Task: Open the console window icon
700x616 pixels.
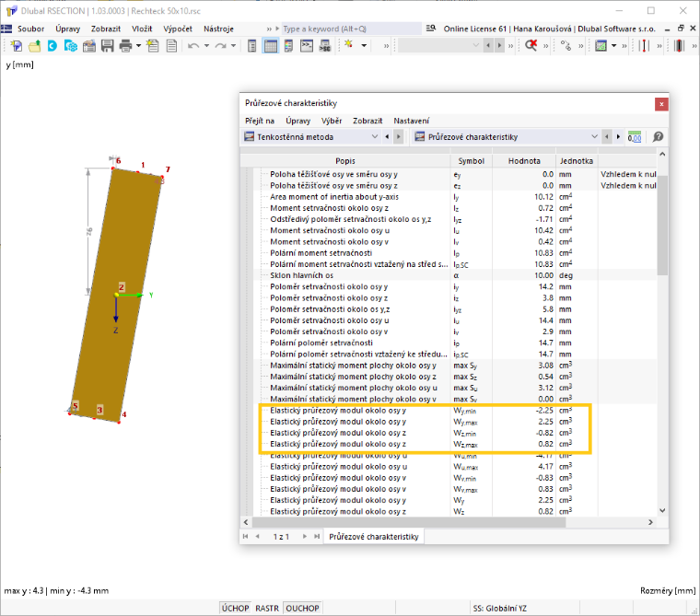Action: click(307, 45)
